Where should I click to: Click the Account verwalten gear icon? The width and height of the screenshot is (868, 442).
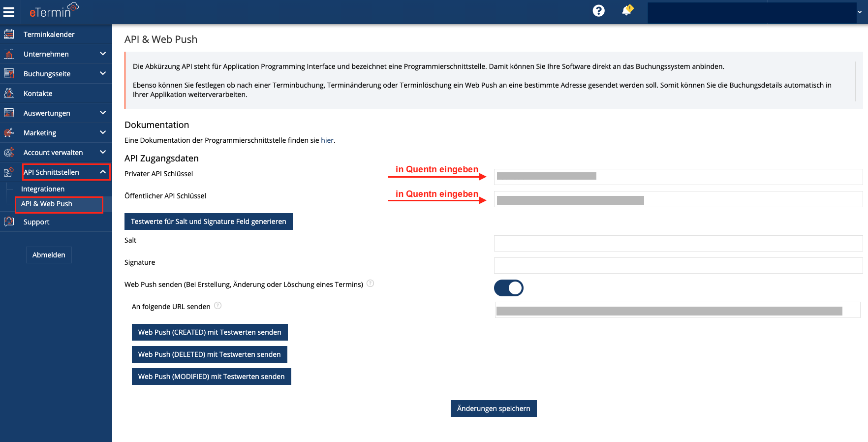click(9, 152)
